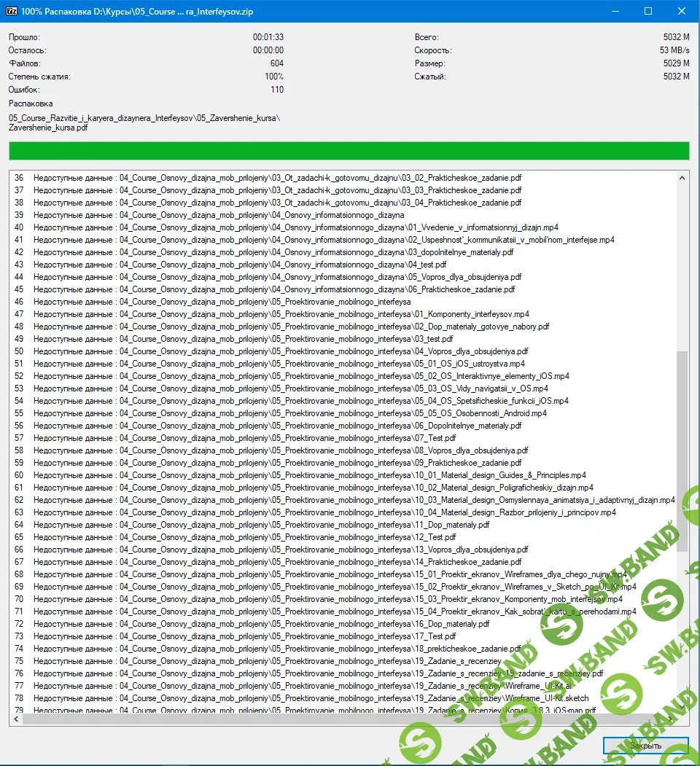Click the vertical scrollbar thumb of error list
This screenshot has height=766, width=700.
682,452
